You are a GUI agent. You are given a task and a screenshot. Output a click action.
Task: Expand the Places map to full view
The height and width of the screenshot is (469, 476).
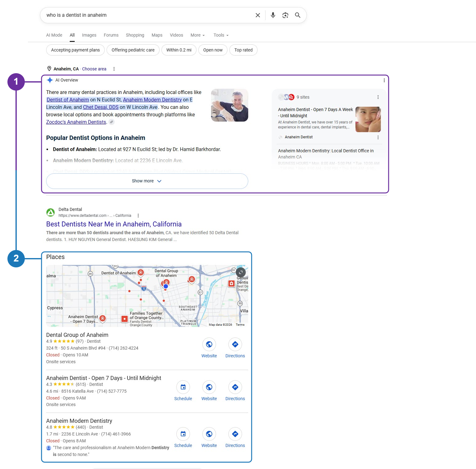[241, 272]
